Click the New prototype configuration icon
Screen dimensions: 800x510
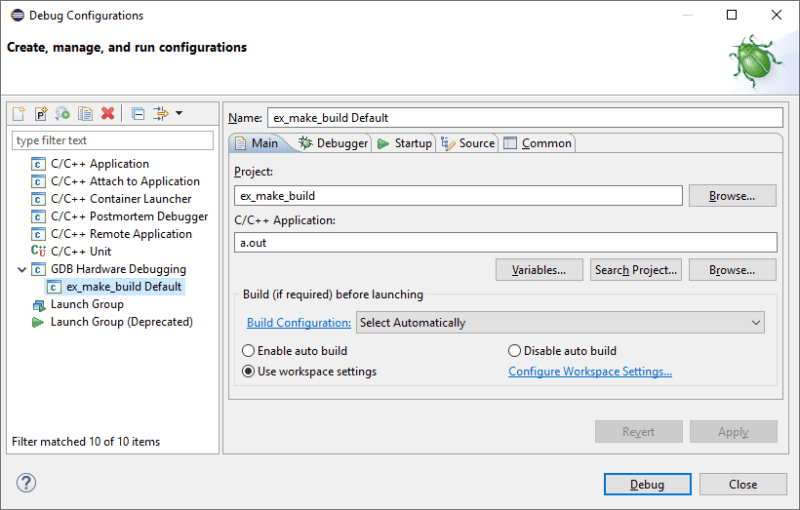point(41,114)
